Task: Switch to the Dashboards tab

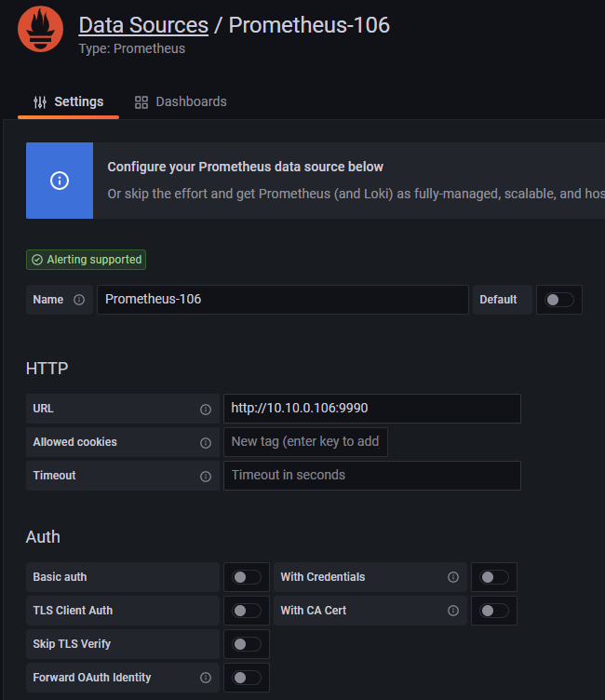Action: pyautogui.click(x=181, y=101)
